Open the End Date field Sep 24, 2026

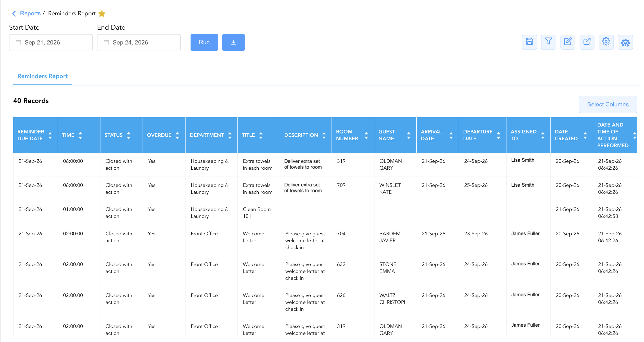139,43
